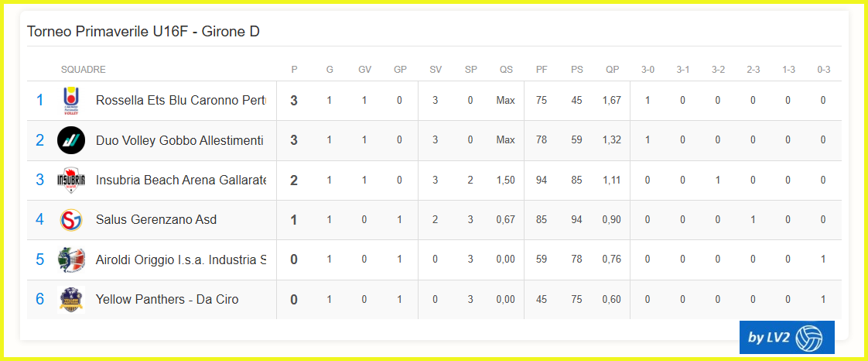Image resolution: width=868 pixels, height=361 pixels.
Task: Click the PF column header
Action: point(542,70)
